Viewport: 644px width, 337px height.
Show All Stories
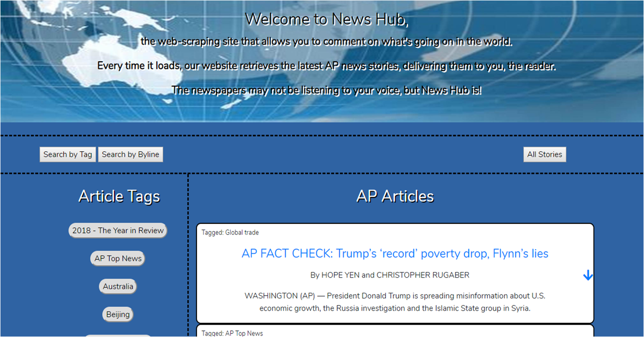pos(545,155)
